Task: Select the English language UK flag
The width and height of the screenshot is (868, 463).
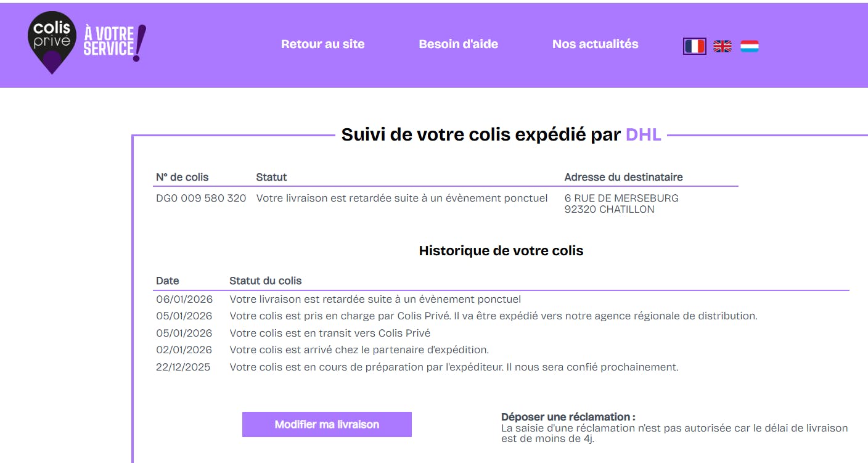Action: coord(722,46)
